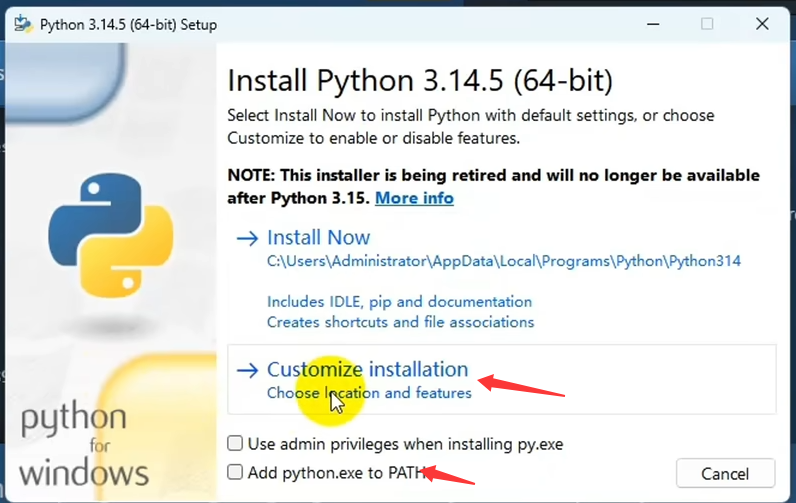Minimize the Python Setup window
This screenshot has height=503, width=796.
click(653, 24)
